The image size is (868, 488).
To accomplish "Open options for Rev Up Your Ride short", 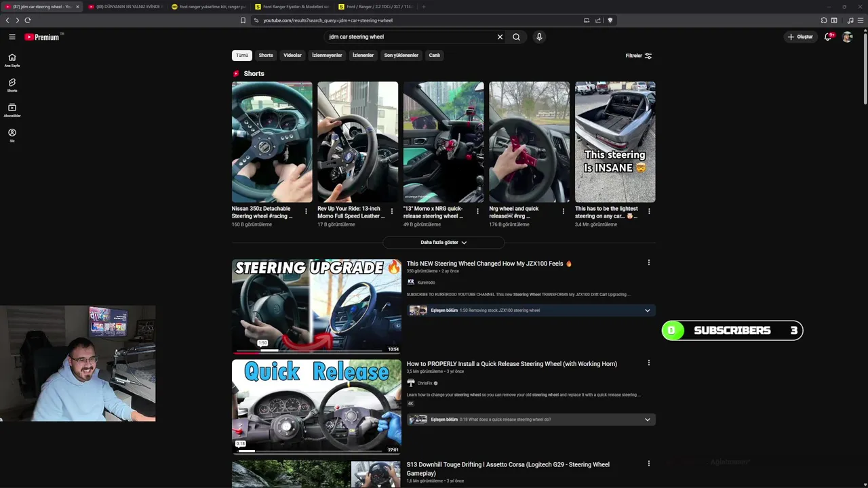I will (x=391, y=211).
